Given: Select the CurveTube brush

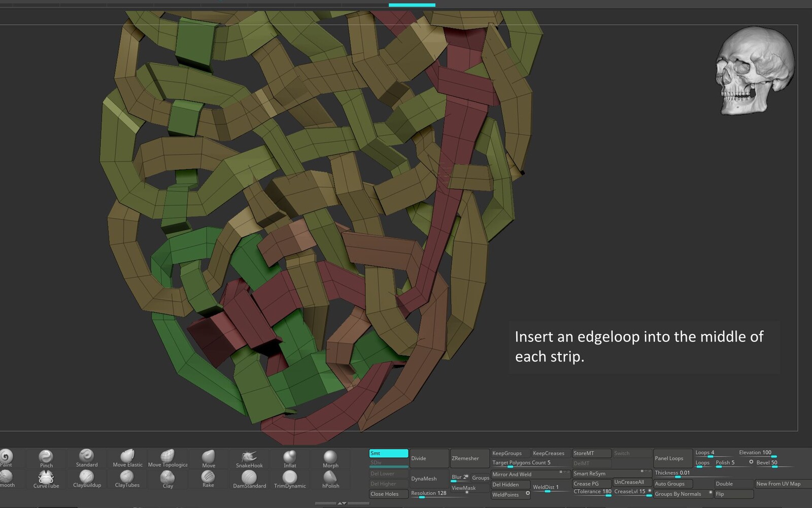Looking at the screenshot, I should (46, 479).
